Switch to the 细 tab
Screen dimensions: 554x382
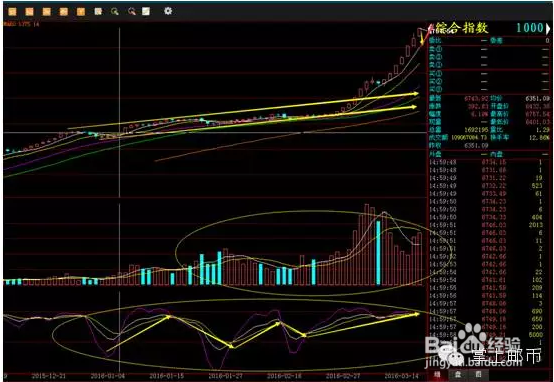(x=437, y=374)
